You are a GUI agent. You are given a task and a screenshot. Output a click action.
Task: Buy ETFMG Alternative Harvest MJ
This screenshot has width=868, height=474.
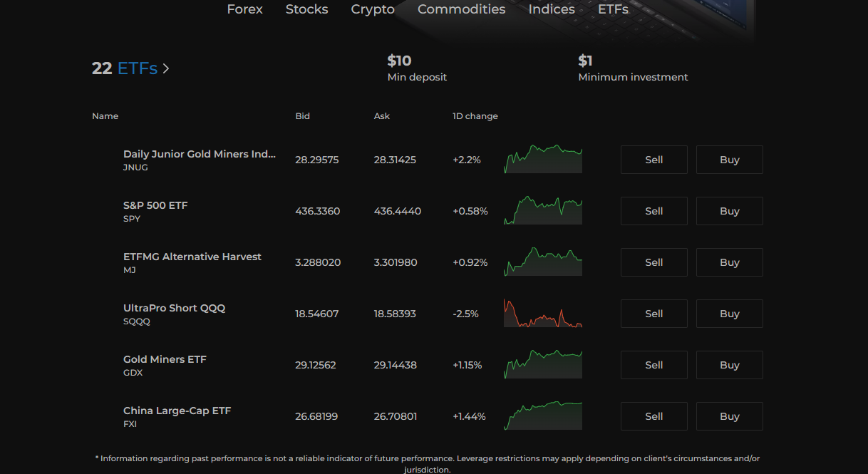pos(730,262)
